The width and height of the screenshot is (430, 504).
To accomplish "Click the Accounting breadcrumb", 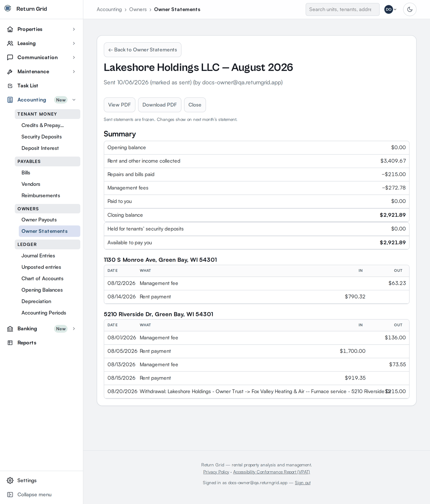I will pyautogui.click(x=109, y=10).
